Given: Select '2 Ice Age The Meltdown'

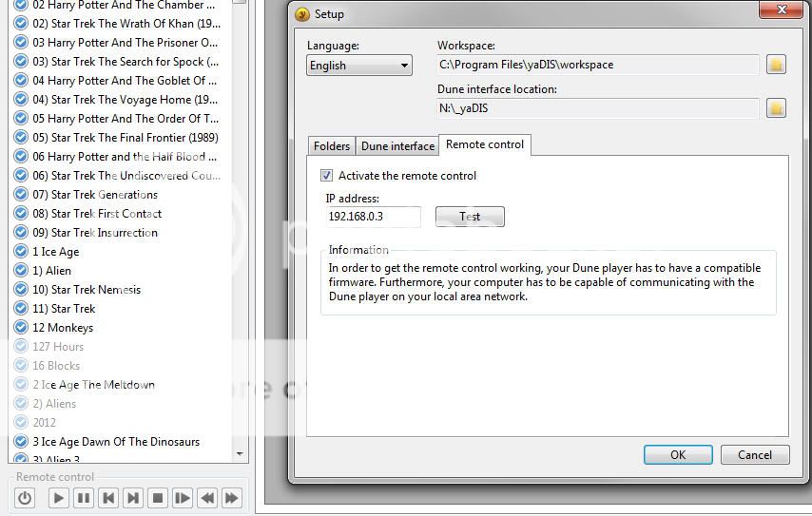Looking at the screenshot, I should click(x=94, y=385).
